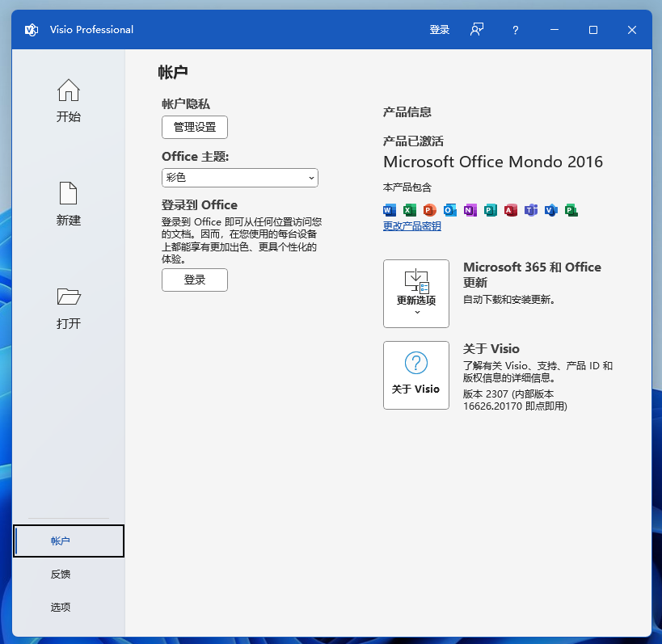Click the Visio Professional title text
The image size is (662, 644).
(91, 30)
